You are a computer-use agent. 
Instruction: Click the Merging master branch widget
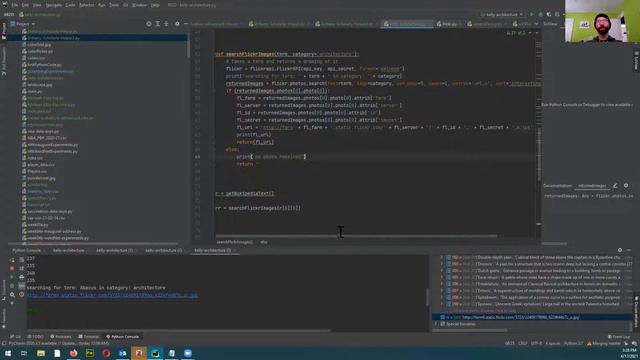click(603, 344)
